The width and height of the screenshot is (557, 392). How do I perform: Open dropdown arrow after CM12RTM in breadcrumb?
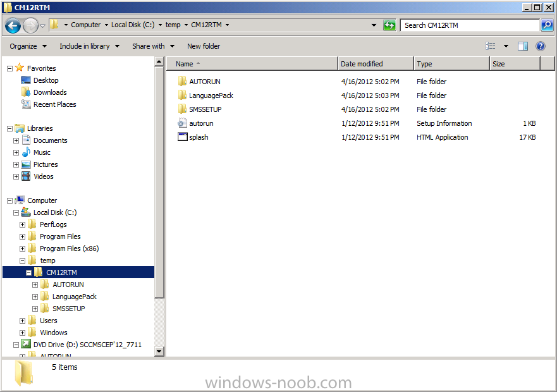click(228, 25)
